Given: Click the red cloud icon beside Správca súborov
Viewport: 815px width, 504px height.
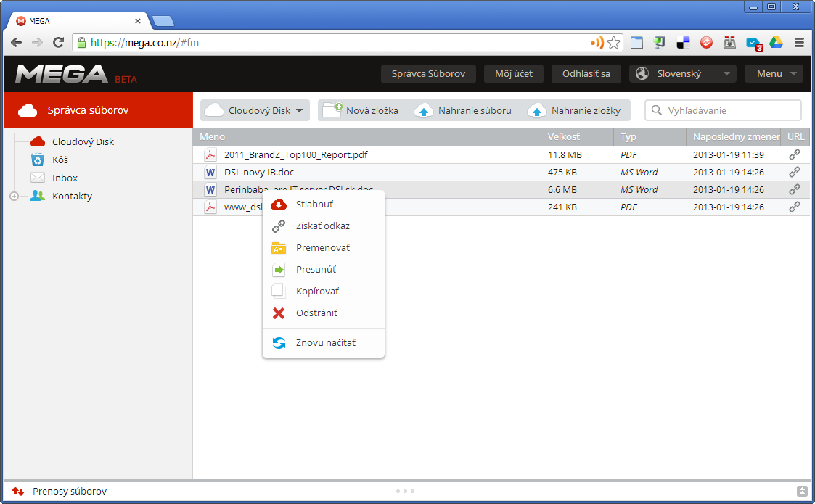Looking at the screenshot, I should pos(28,110).
